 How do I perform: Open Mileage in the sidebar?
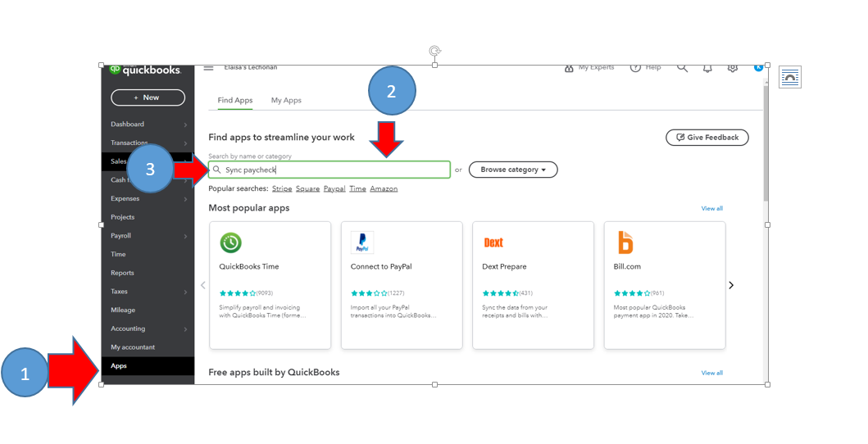tap(123, 310)
